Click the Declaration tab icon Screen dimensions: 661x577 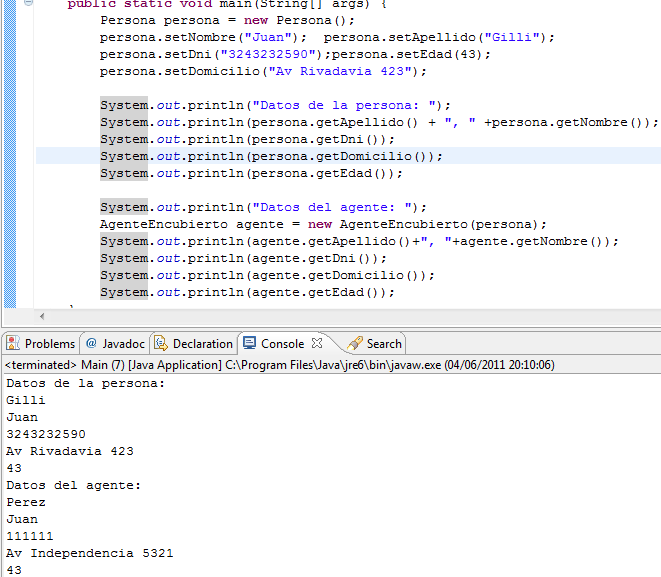[161, 344]
